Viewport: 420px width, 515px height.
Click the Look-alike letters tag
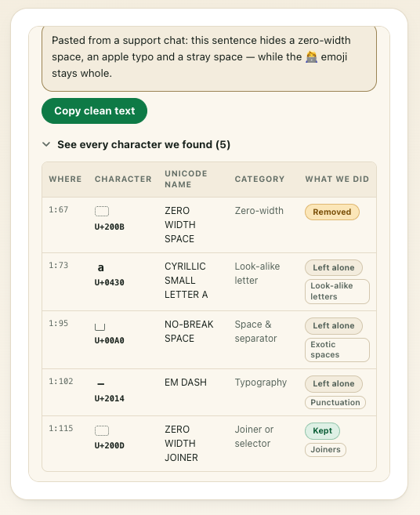pos(337,292)
